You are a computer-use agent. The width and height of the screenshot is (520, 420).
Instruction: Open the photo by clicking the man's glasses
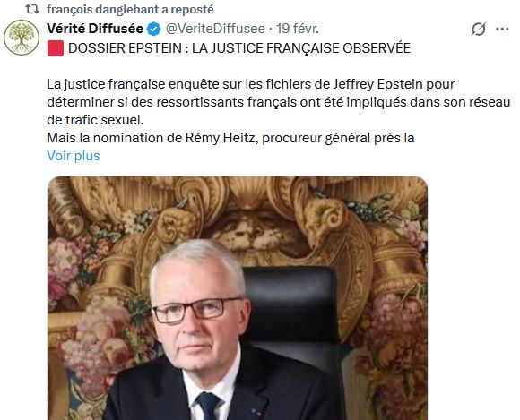pyautogui.click(x=194, y=310)
